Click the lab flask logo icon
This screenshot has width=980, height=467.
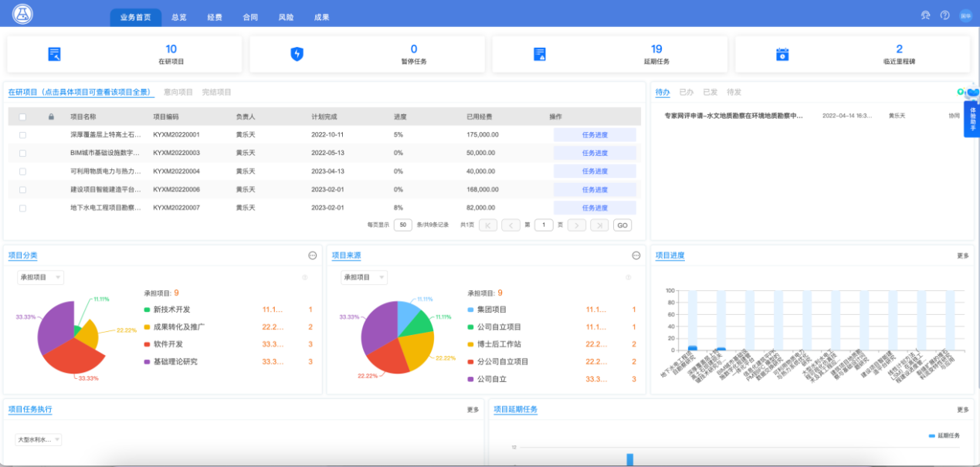coord(23,14)
